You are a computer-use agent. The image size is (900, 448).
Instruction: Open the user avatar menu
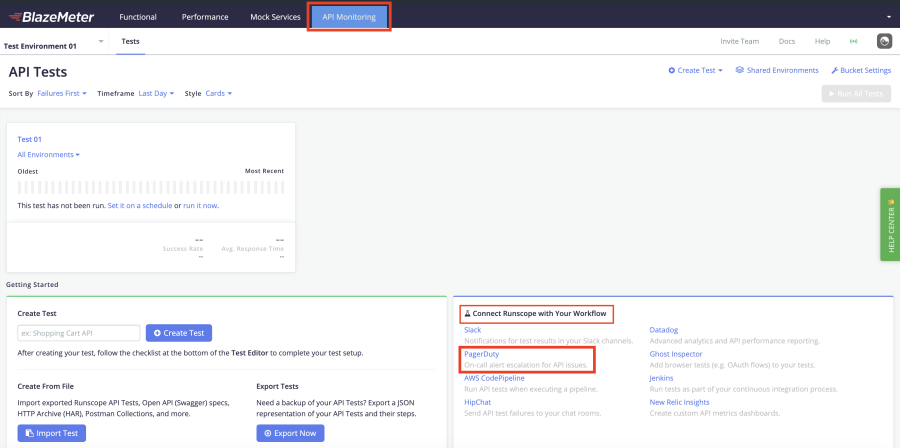click(884, 41)
